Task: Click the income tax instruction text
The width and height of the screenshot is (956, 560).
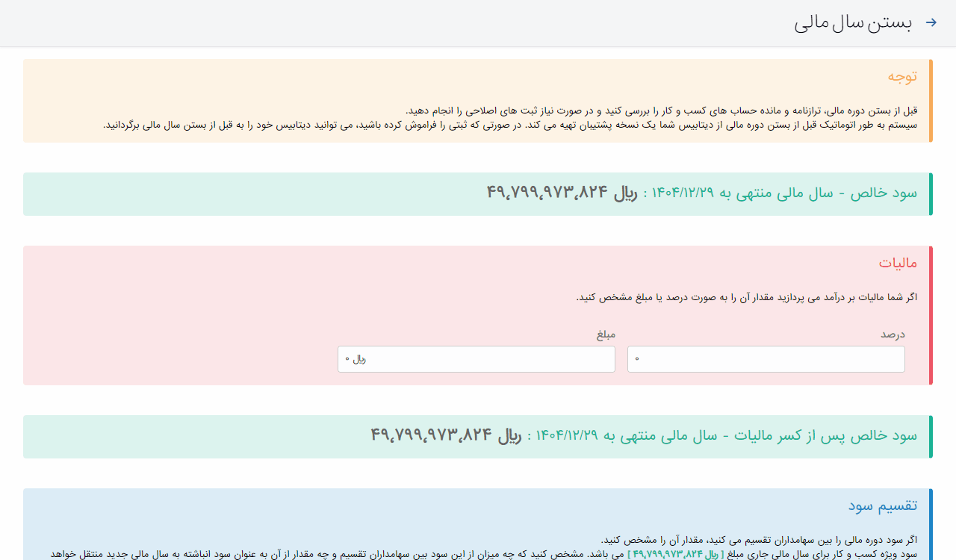Action: pos(746,297)
